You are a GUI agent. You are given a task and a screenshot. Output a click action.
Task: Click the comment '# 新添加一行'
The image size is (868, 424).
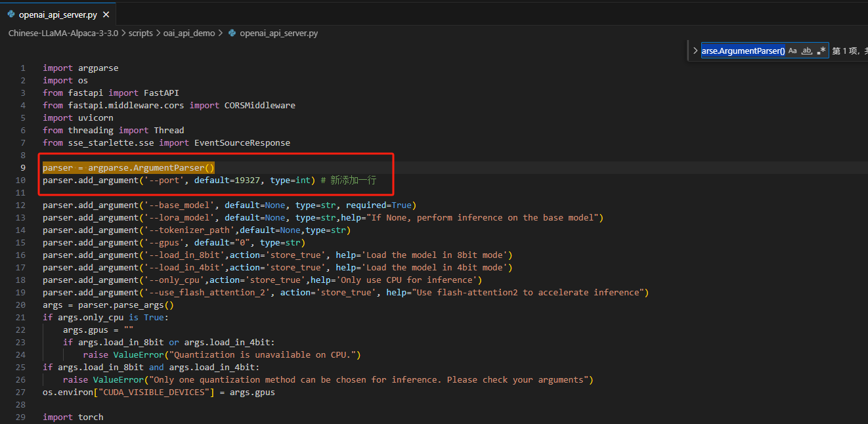(x=349, y=180)
